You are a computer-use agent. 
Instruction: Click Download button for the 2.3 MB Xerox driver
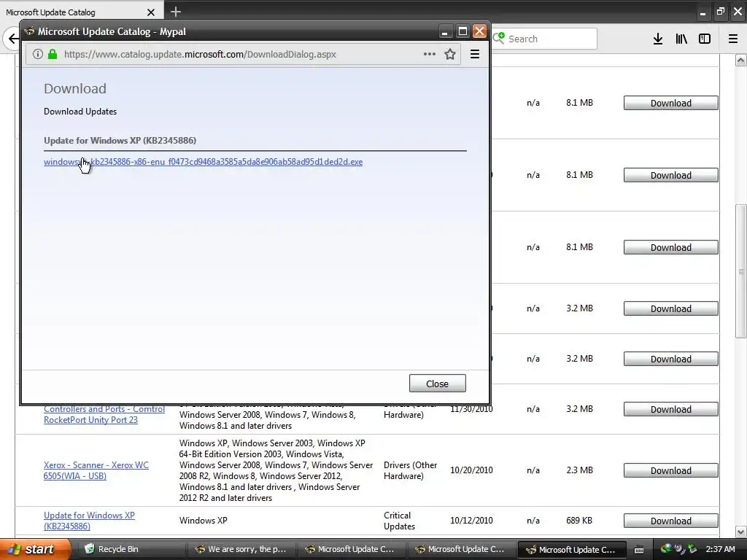tap(671, 470)
